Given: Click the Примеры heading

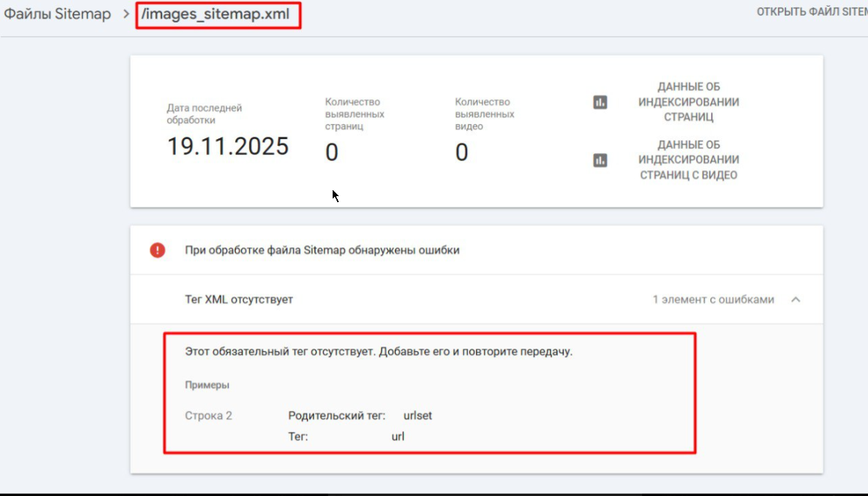Looking at the screenshot, I should click(x=207, y=385).
